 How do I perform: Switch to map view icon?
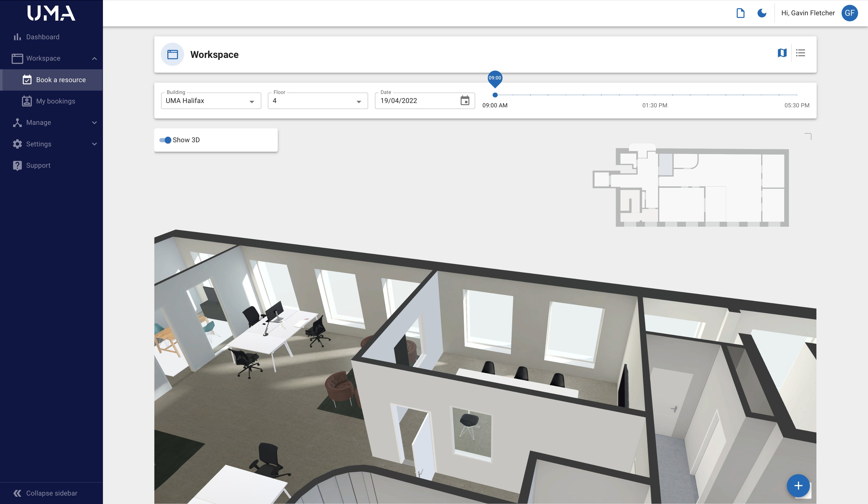782,53
